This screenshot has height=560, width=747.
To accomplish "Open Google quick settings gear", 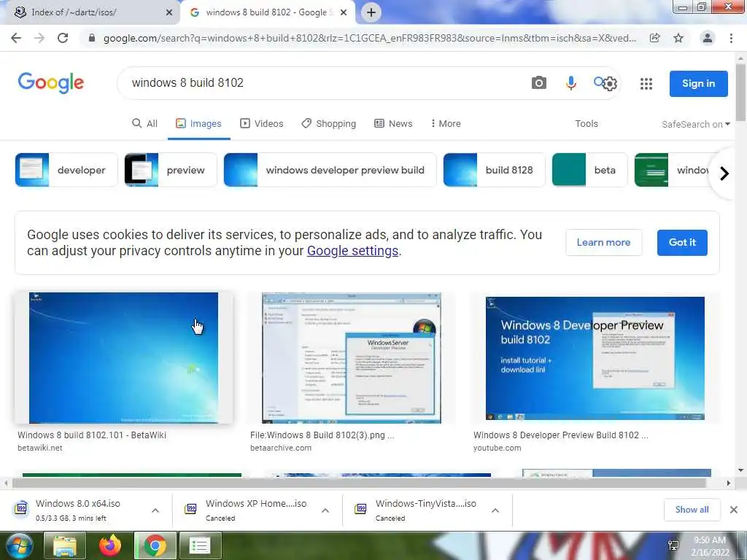I will 610,84.
